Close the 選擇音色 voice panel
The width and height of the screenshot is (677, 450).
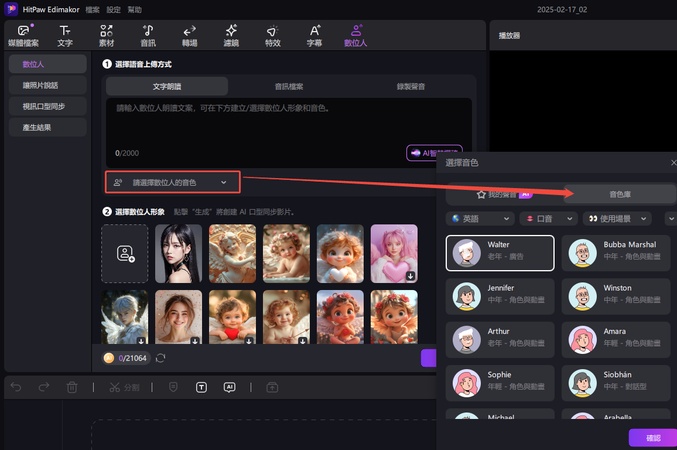[x=673, y=162]
